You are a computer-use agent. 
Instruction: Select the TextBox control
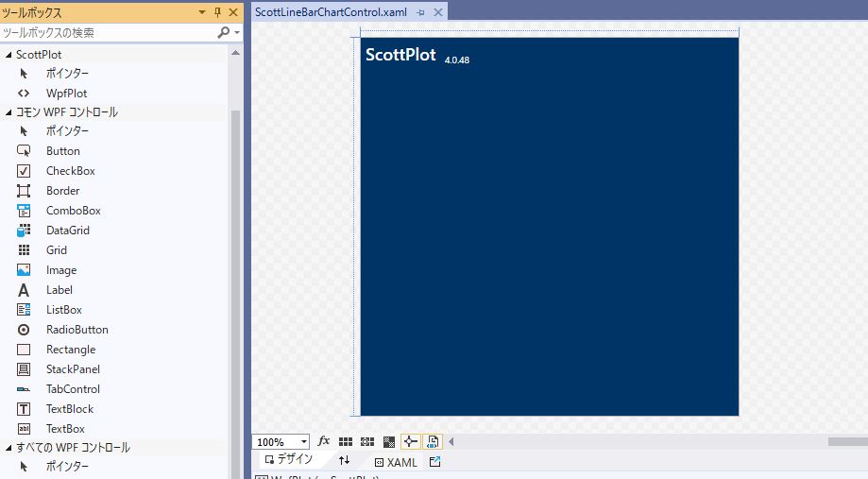[65, 429]
